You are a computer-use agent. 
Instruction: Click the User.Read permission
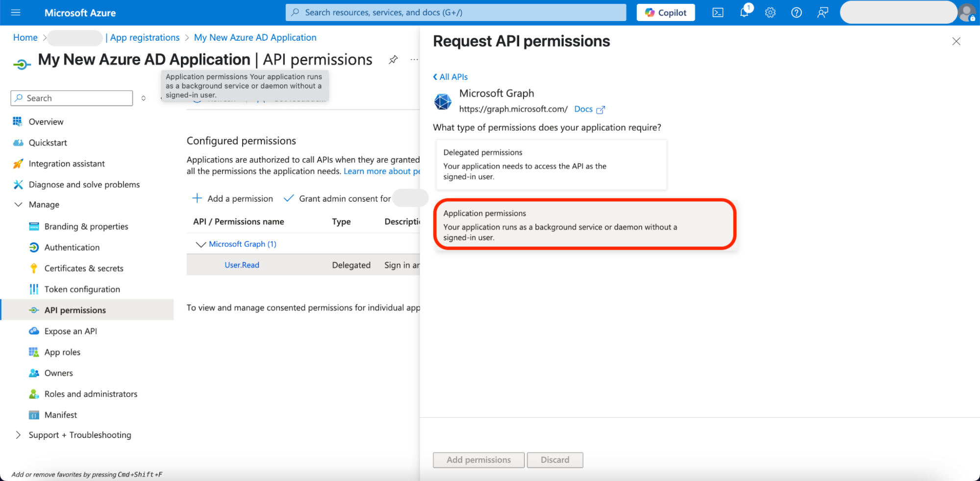pos(242,265)
